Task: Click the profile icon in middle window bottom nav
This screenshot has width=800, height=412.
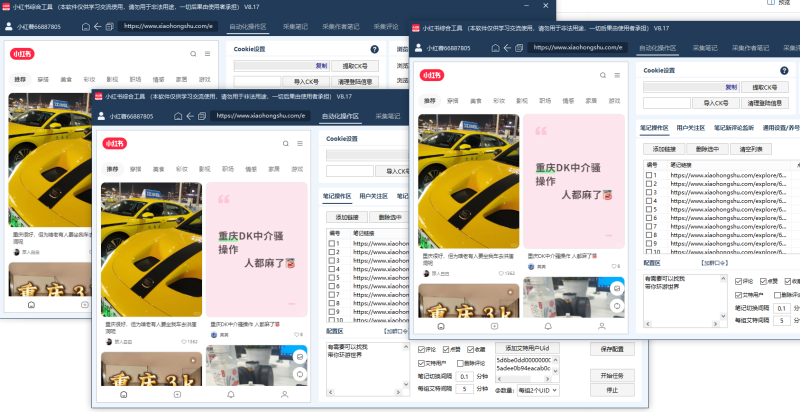Action: 285,394
